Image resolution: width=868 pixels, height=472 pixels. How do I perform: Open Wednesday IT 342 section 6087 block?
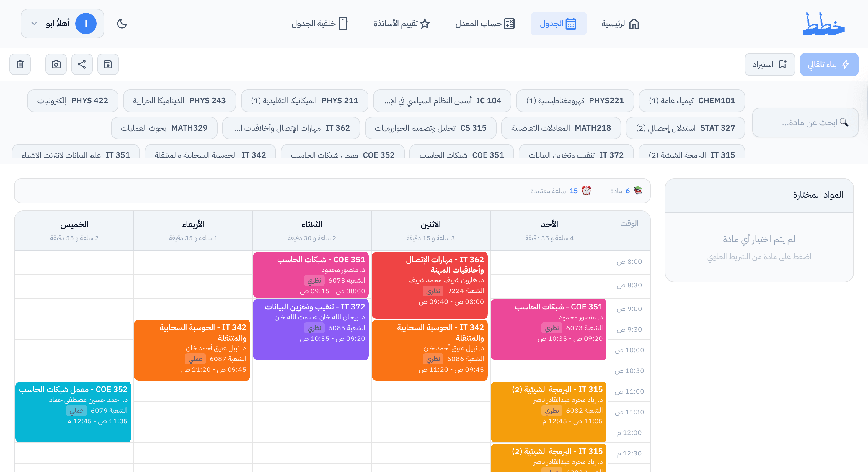click(x=192, y=350)
